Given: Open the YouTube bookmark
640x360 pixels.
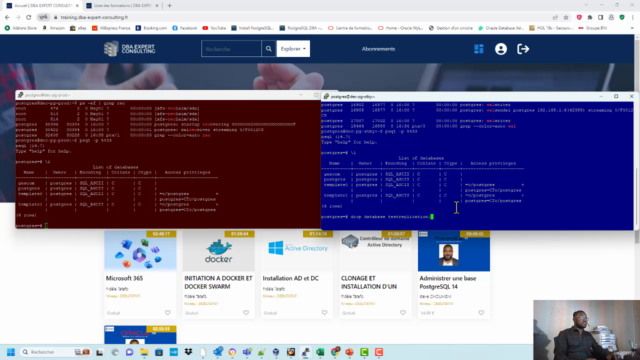Looking at the screenshot, I should pyautogui.click(x=214, y=28).
